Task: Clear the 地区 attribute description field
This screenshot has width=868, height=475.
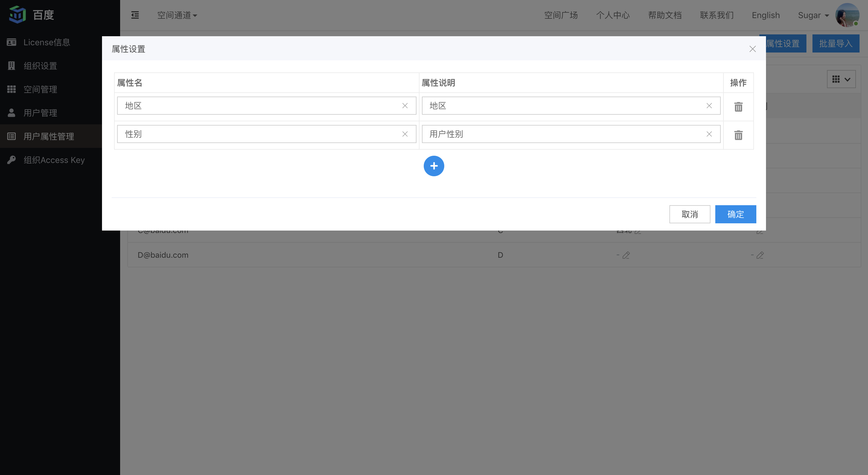Action: 709,106
